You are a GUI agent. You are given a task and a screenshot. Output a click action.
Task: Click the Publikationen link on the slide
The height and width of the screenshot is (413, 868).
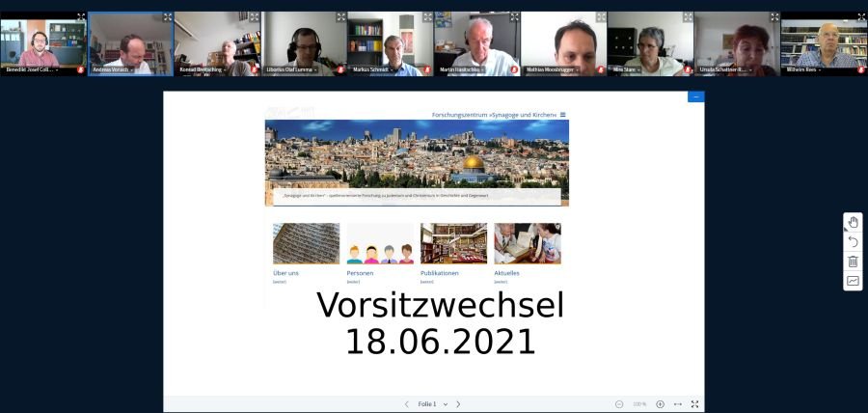[440, 273]
